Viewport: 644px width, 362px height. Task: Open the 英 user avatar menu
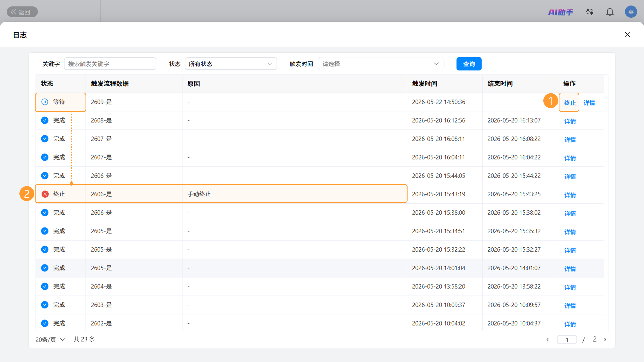(x=631, y=12)
